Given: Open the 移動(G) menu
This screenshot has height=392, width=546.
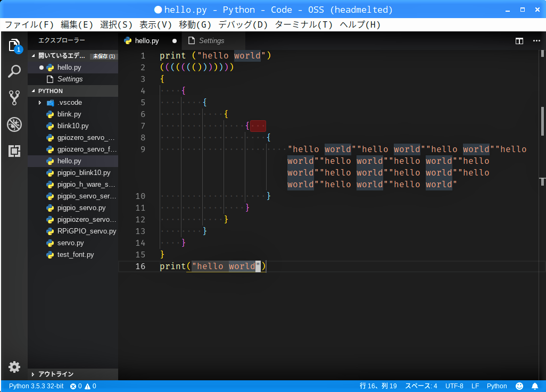Looking at the screenshot, I should (195, 24).
